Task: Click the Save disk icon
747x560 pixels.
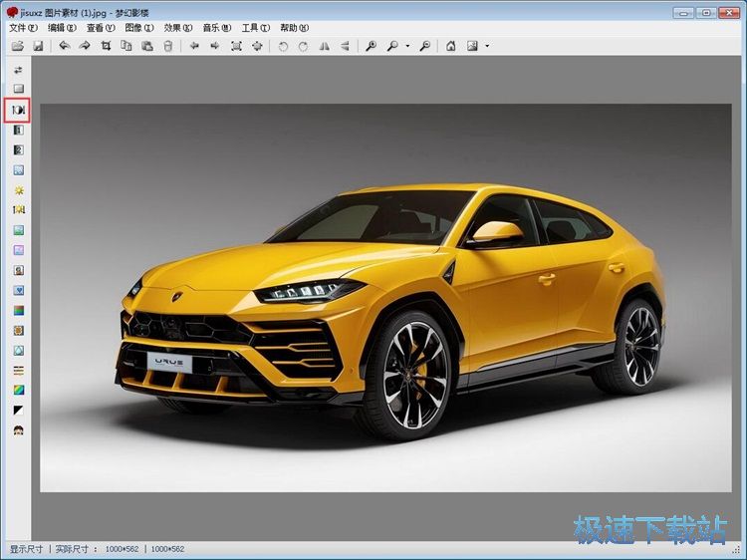Action: click(x=38, y=46)
